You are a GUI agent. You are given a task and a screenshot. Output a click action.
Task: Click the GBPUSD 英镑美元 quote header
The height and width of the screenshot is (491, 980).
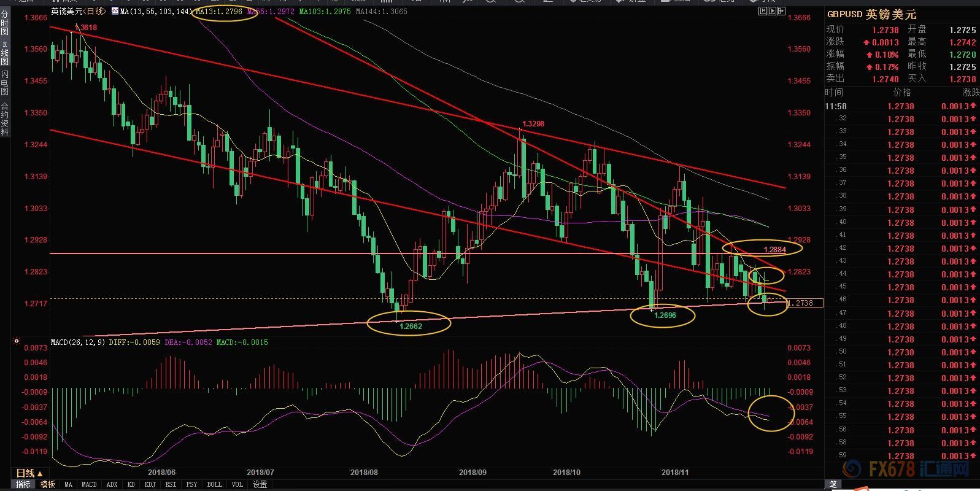pyautogui.click(x=871, y=15)
